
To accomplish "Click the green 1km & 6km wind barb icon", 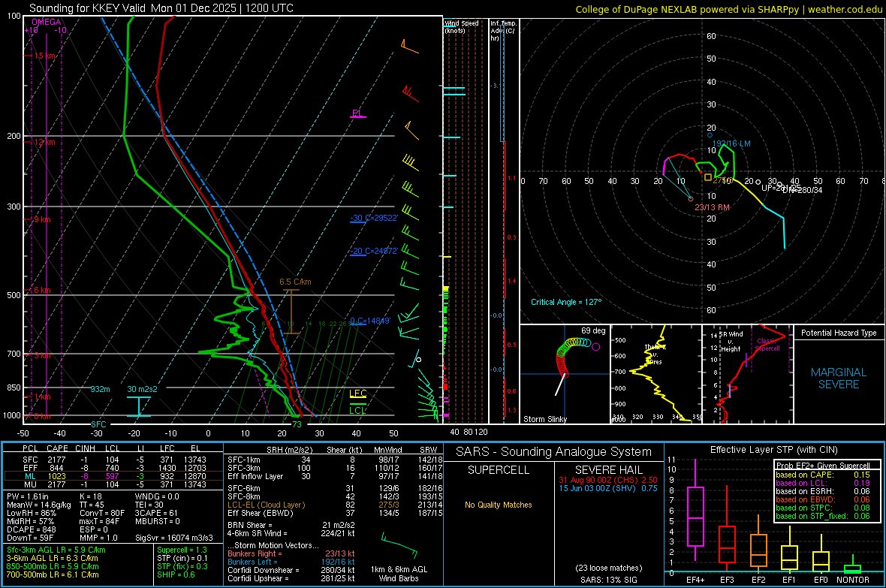I will 399,545.
